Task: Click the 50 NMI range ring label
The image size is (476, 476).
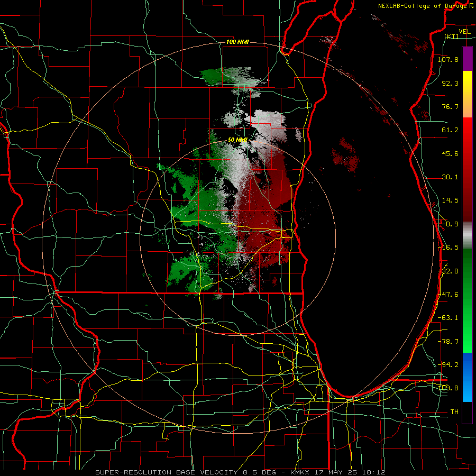Action: [237, 140]
